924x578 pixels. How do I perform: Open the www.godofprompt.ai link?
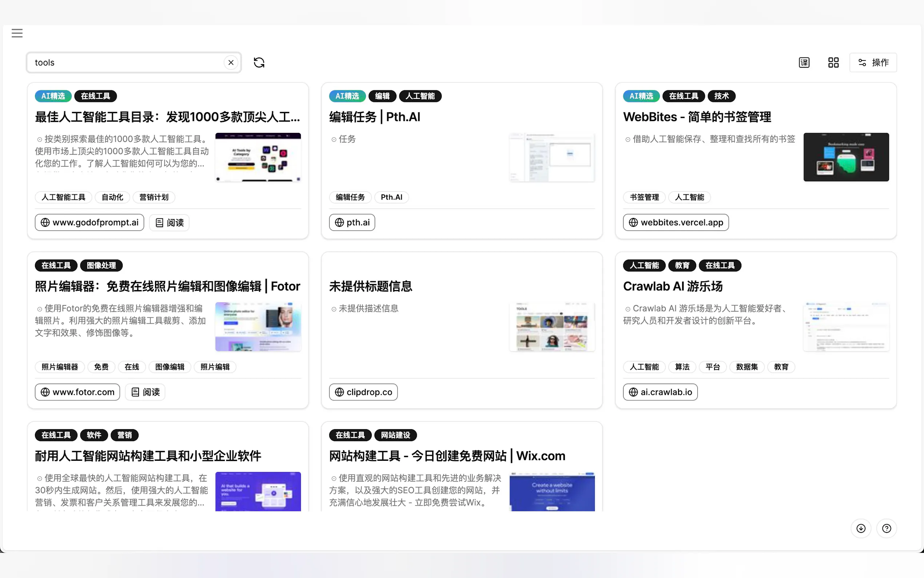click(89, 222)
